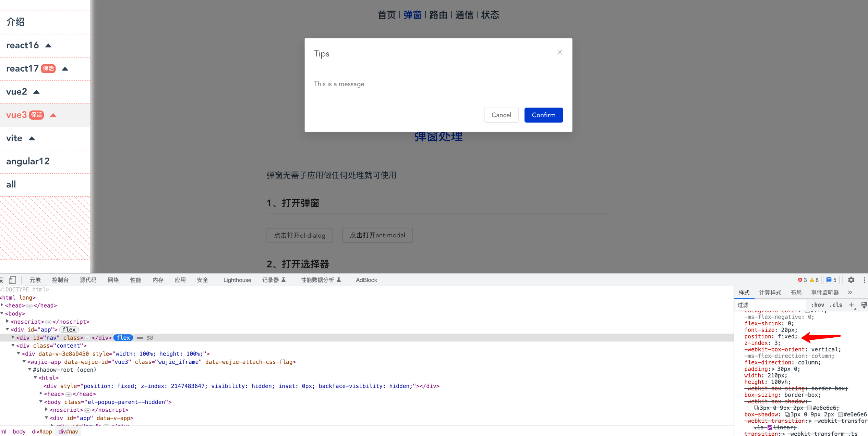Viewport: 868px width, 436px height.
Task: Click the Confirm button in Tips dialog
Action: click(x=543, y=115)
